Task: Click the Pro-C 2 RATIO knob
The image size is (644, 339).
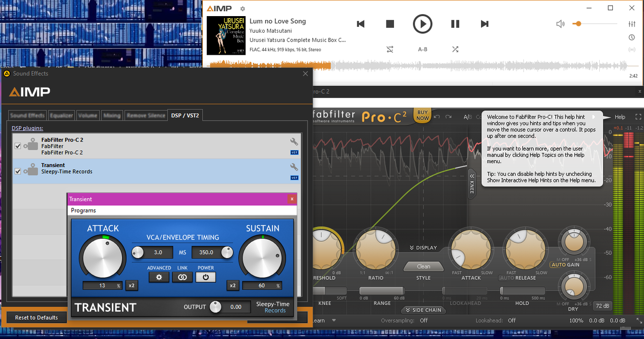Action: [375, 249]
